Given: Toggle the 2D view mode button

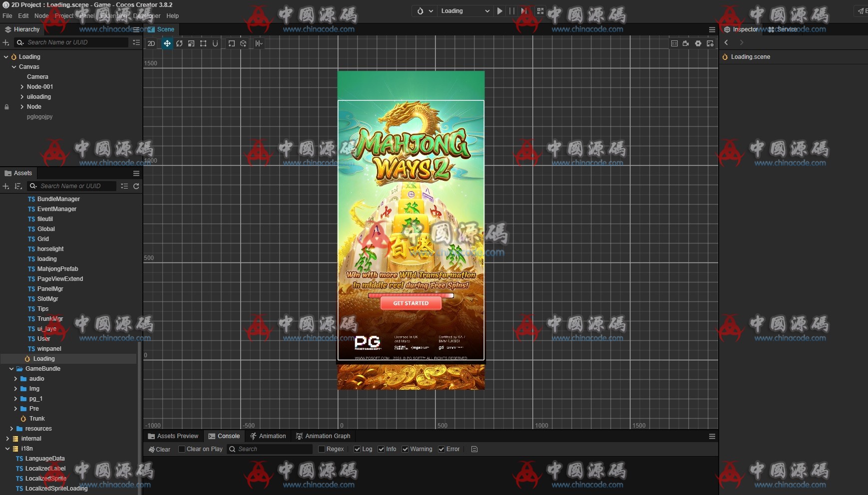Looking at the screenshot, I should pyautogui.click(x=151, y=43).
